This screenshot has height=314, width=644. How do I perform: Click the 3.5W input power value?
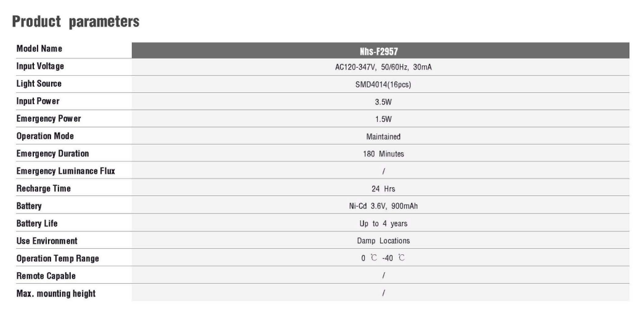383,102
